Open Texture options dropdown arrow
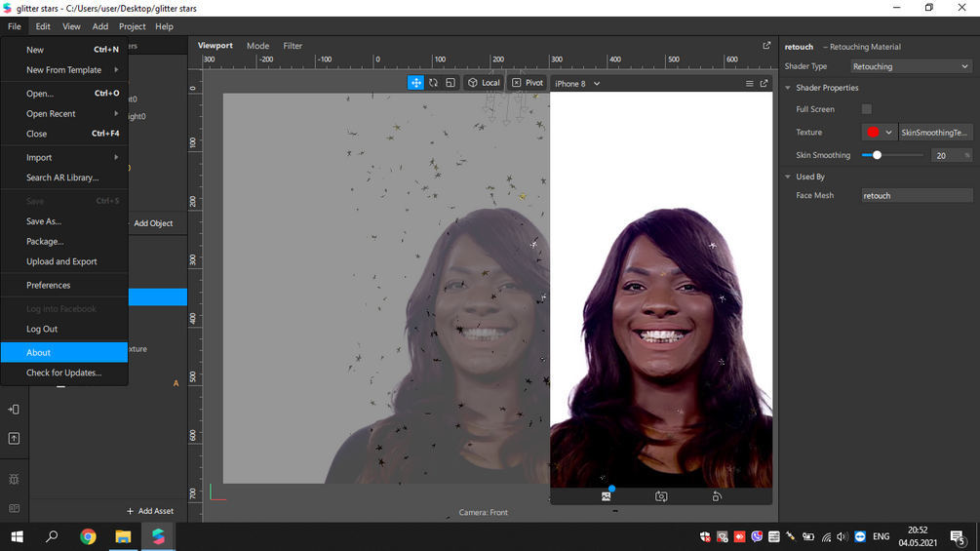980x551 pixels. click(888, 133)
